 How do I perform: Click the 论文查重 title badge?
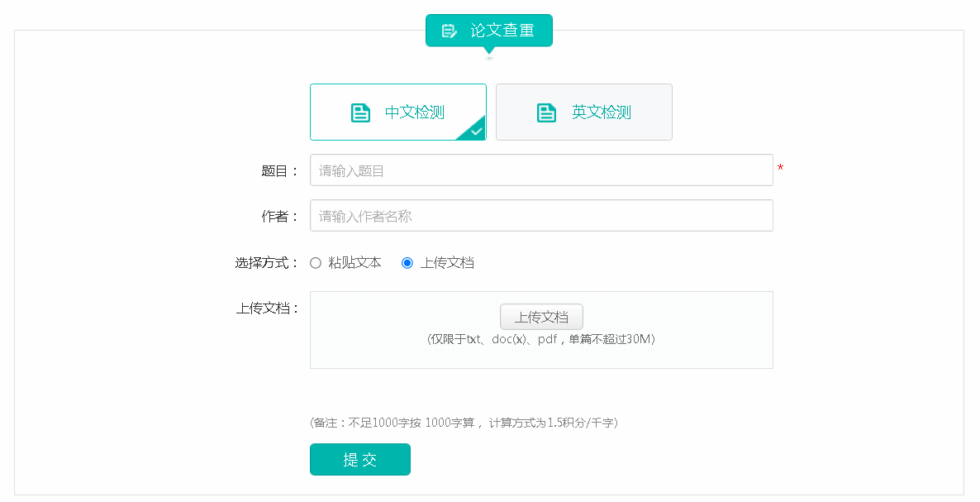click(x=489, y=31)
